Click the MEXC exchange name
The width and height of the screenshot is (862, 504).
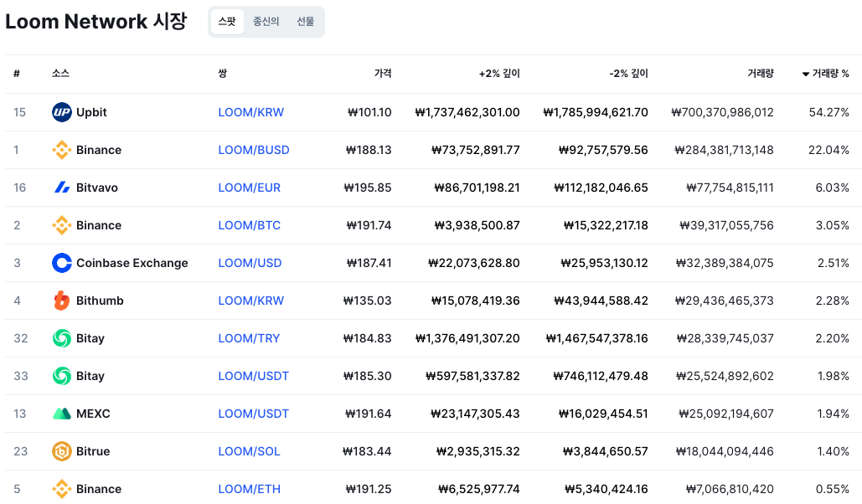(93, 414)
